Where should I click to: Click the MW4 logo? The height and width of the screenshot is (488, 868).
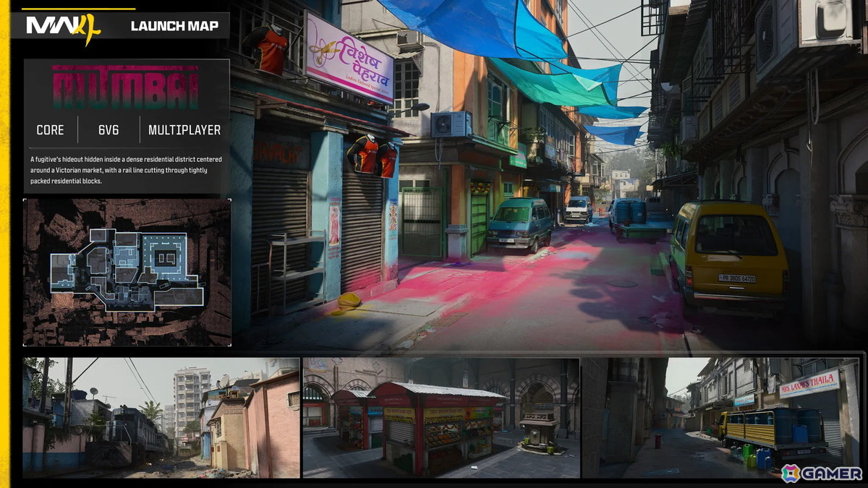tap(63, 28)
